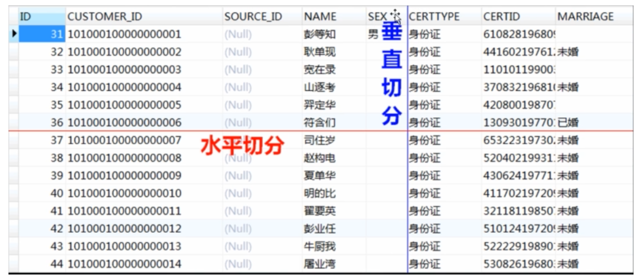Select the MARRIAGE column header
644x280 pixels.
click(x=594, y=16)
